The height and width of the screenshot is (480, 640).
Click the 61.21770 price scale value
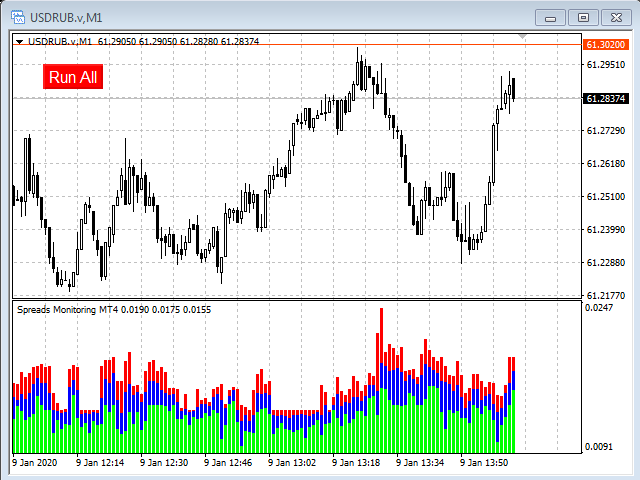click(606, 296)
